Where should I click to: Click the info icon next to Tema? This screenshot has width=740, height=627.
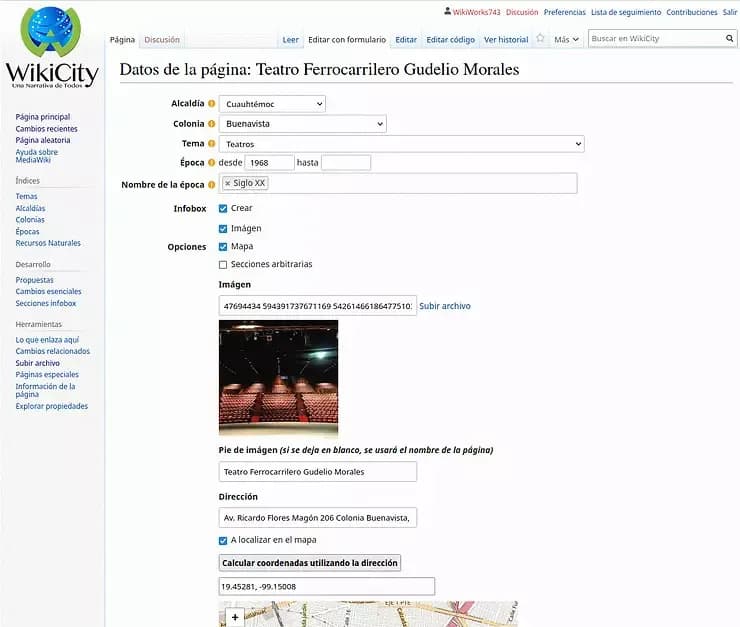tap(211, 143)
